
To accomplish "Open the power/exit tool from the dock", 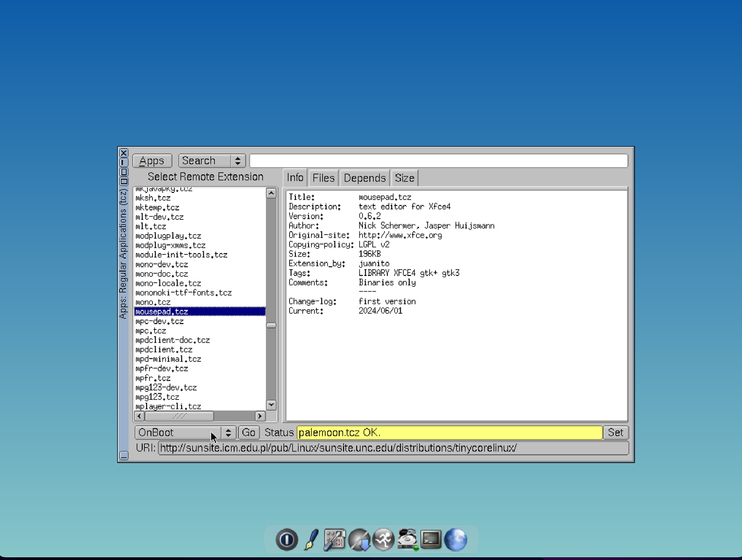I will click(287, 539).
